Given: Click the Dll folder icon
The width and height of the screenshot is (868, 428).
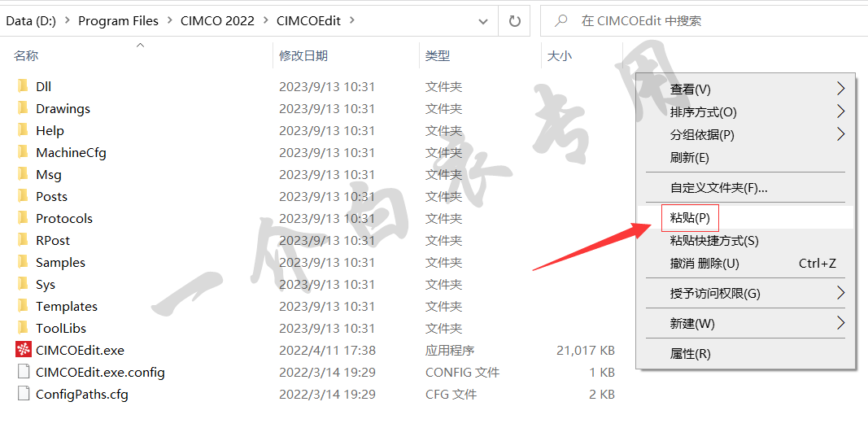Looking at the screenshot, I should tap(23, 86).
